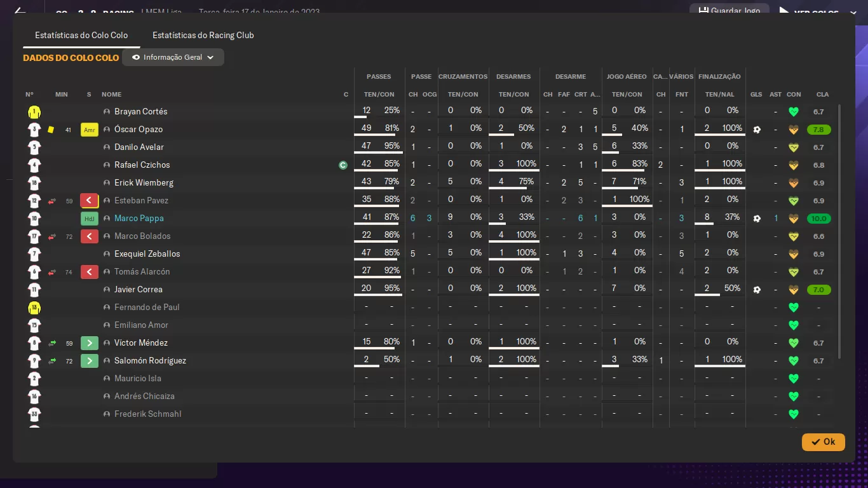Open Emiliano Amor player name link
The width and height of the screenshot is (868, 488).
141,325
